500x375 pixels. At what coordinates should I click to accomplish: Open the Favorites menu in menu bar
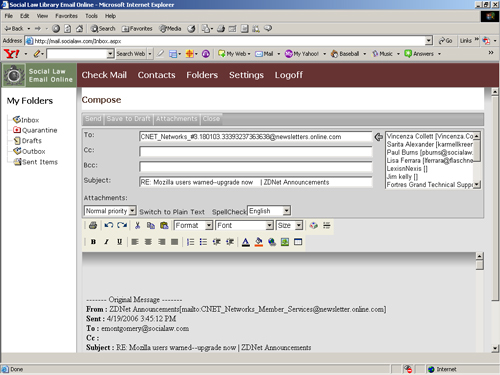point(66,16)
